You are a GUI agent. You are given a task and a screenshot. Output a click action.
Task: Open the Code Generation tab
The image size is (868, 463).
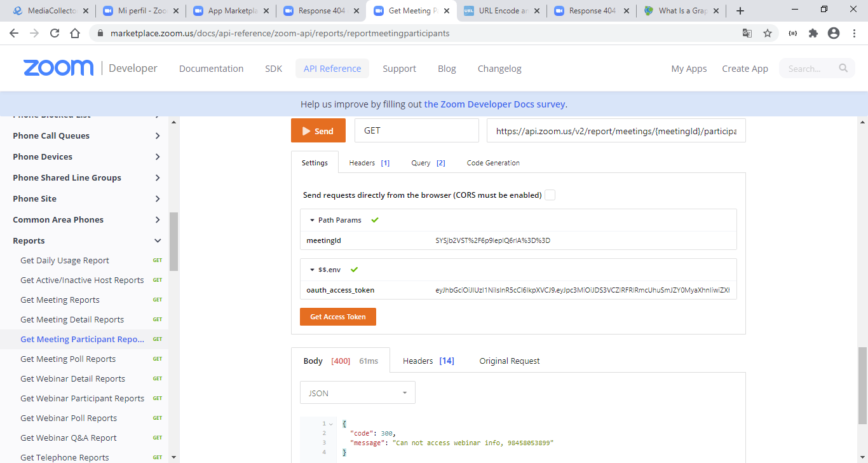493,163
